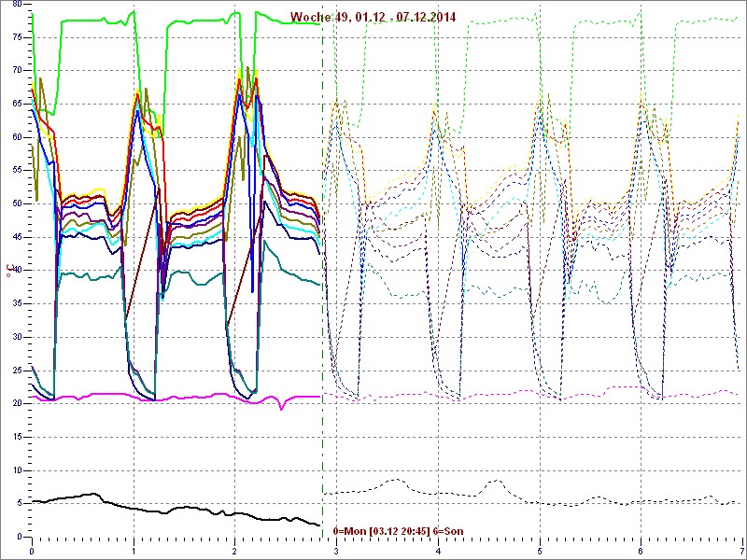Select the 75 label on the temperature axis
This screenshot has height=560, width=747.
click(x=17, y=37)
